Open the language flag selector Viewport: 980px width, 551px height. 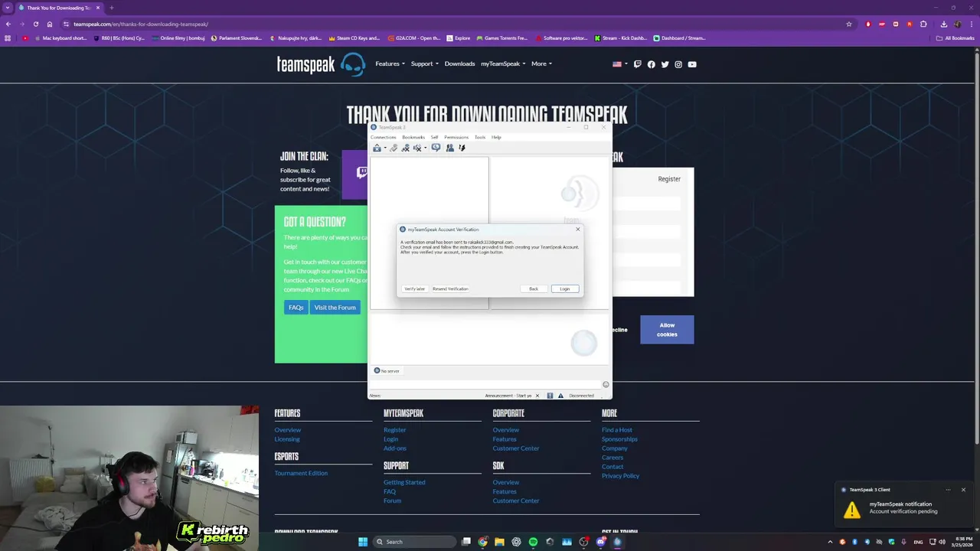click(619, 64)
